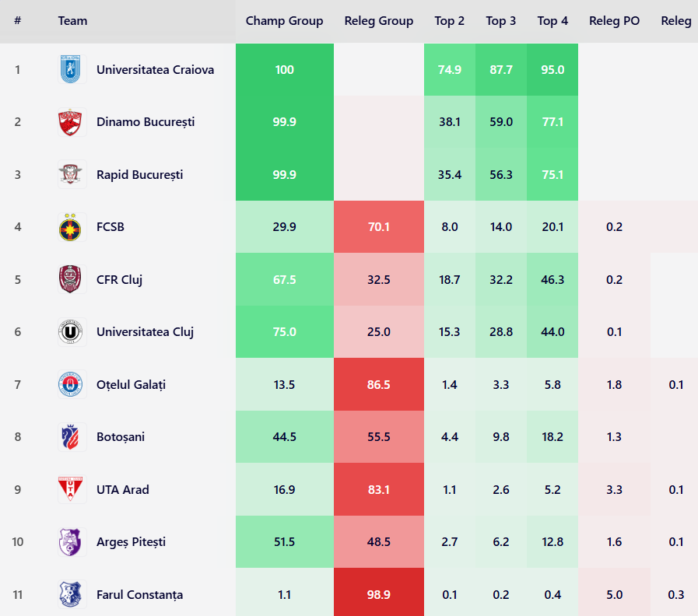
Task: Click the Rapid București team crest
Action: coord(72,174)
